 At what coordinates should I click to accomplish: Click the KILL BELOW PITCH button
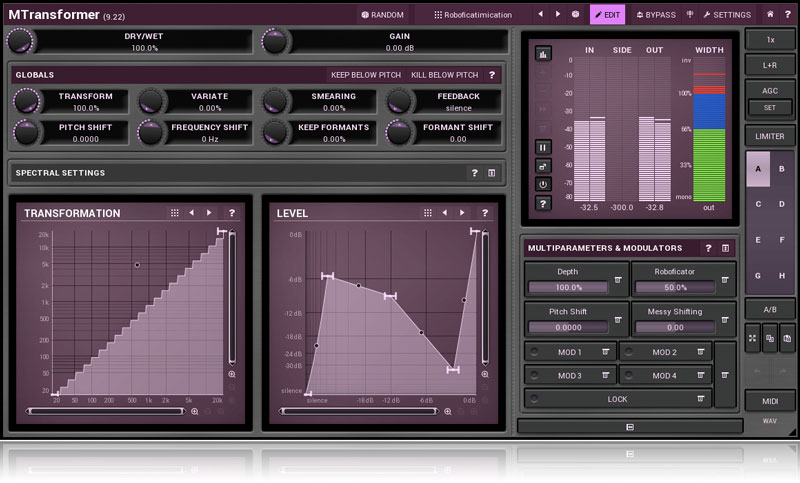point(444,75)
